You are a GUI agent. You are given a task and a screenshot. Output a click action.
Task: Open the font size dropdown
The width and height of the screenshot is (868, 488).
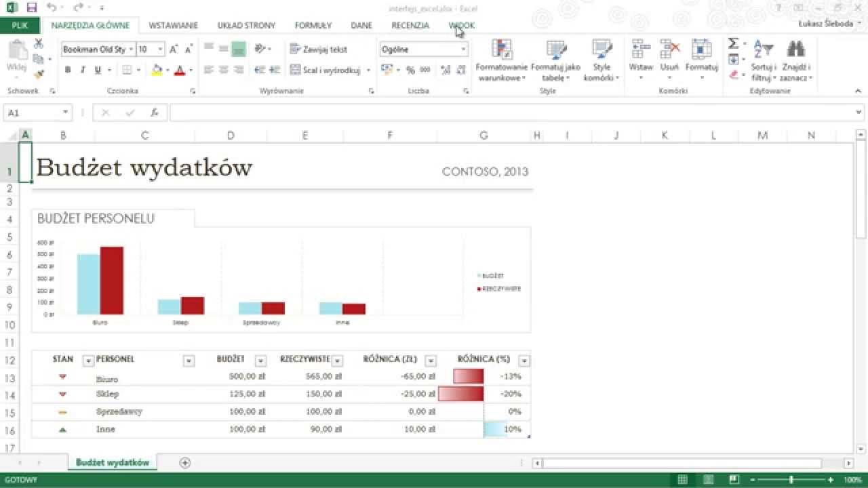160,49
